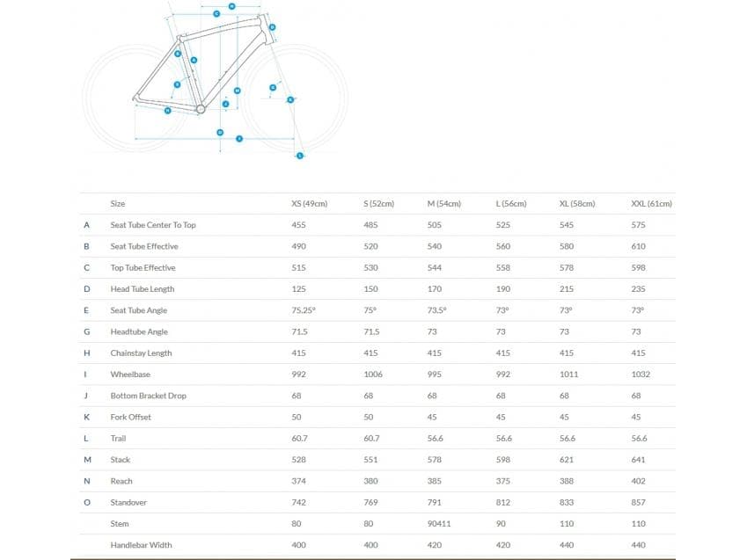The height and width of the screenshot is (560, 747).
Task: Select the L (56cm) column header
Action: pyautogui.click(x=511, y=204)
